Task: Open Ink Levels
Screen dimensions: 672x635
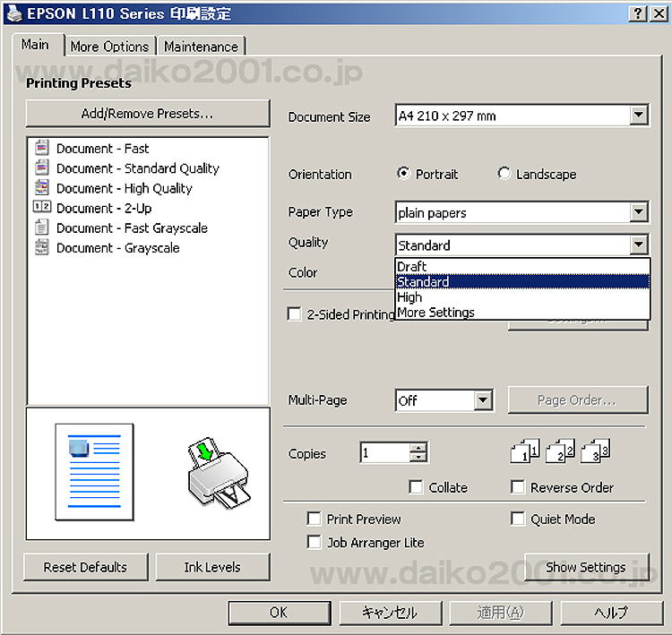Action: [x=212, y=567]
